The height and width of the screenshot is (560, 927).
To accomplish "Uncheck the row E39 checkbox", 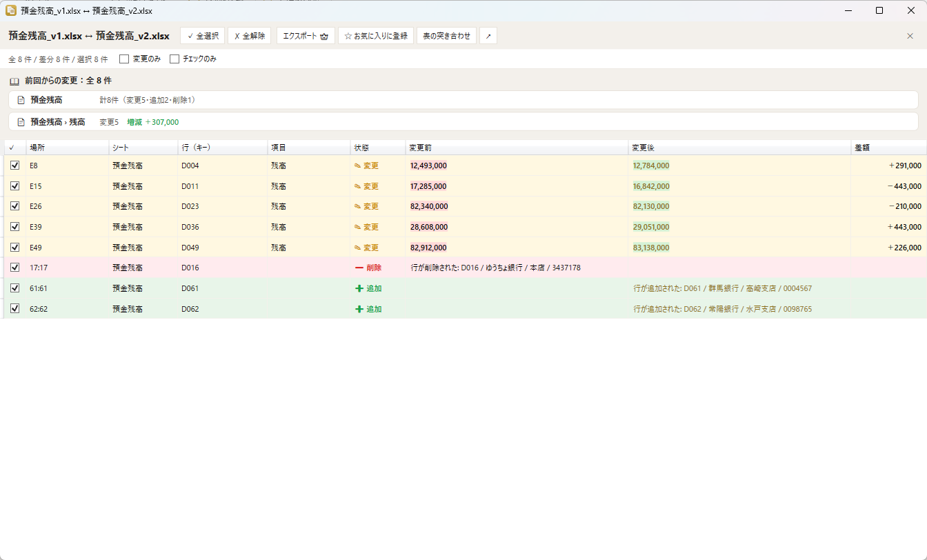I will (x=14, y=227).
